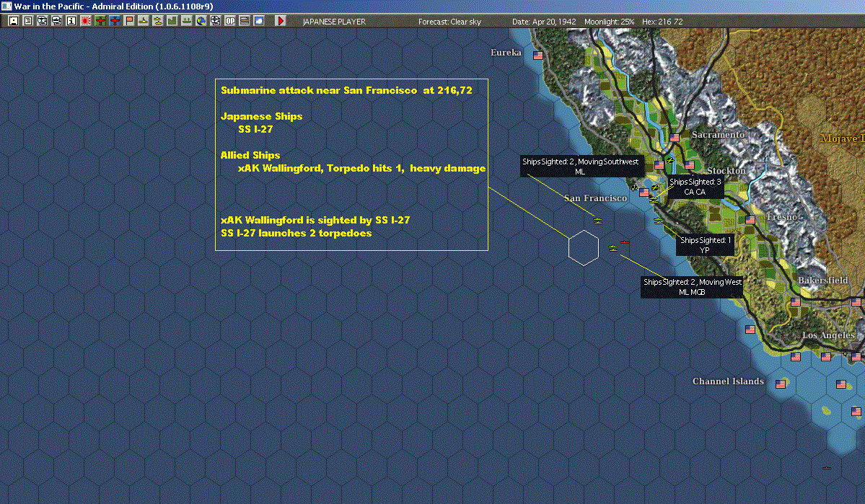Click the crosshair target toolbar icon
The image size is (865, 504).
[216, 21]
